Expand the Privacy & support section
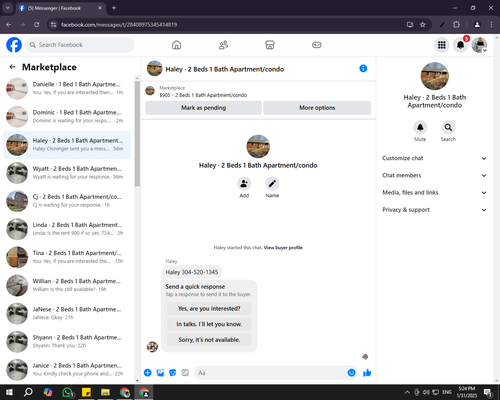Screen dimensions: 500x400 [x=434, y=210]
